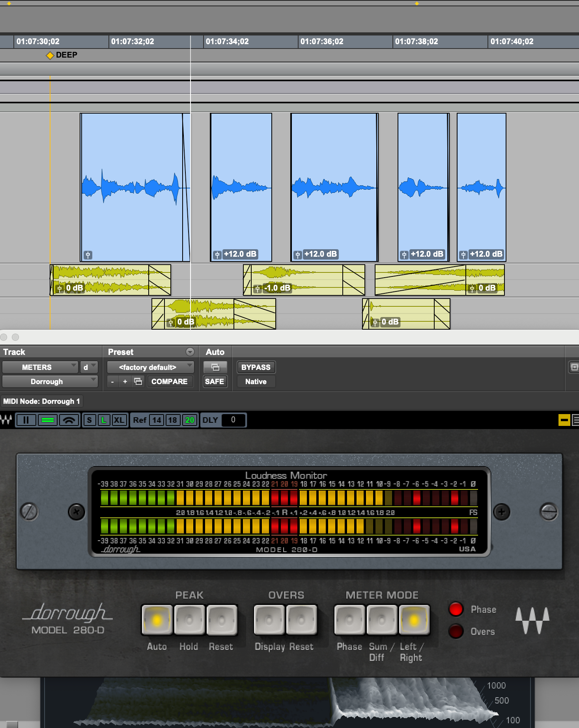The height and width of the screenshot is (728, 579).
Task: Click the Overs Reset button
Action: point(302,620)
